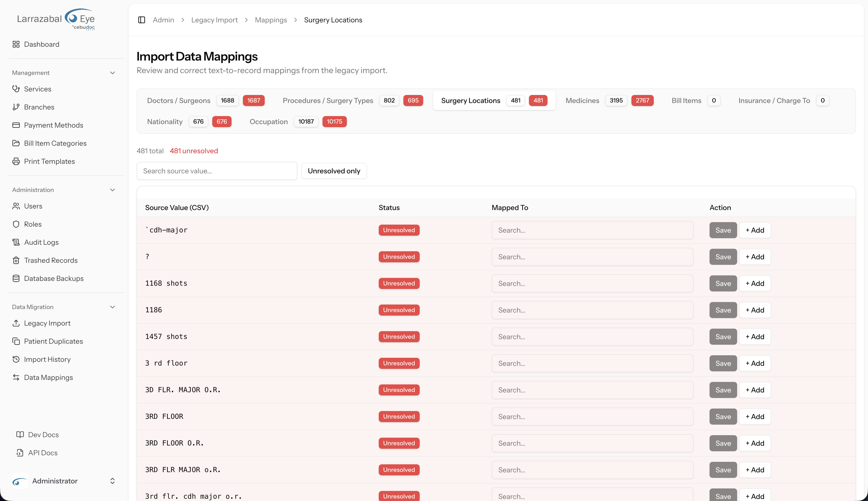Click the Import History clock icon
Image resolution: width=868 pixels, height=501 pixels.
point(16,359)
